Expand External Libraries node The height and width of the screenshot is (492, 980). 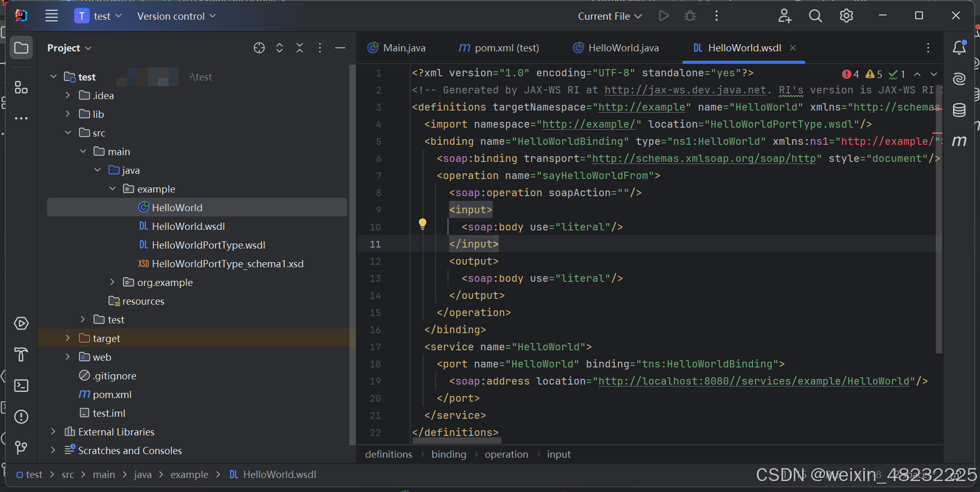tap(53, 431)
